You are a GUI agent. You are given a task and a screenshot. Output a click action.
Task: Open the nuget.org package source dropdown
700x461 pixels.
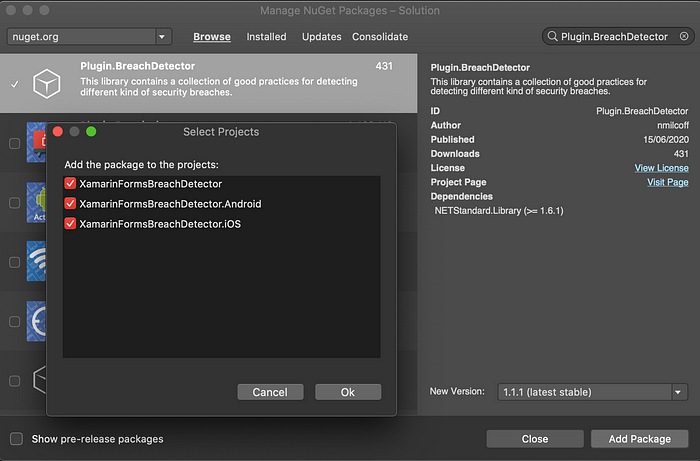coord(162,37)
